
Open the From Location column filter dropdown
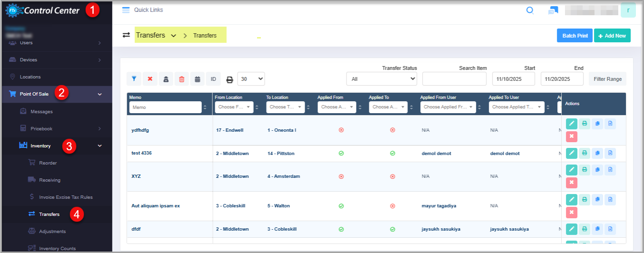pos(235,107)
